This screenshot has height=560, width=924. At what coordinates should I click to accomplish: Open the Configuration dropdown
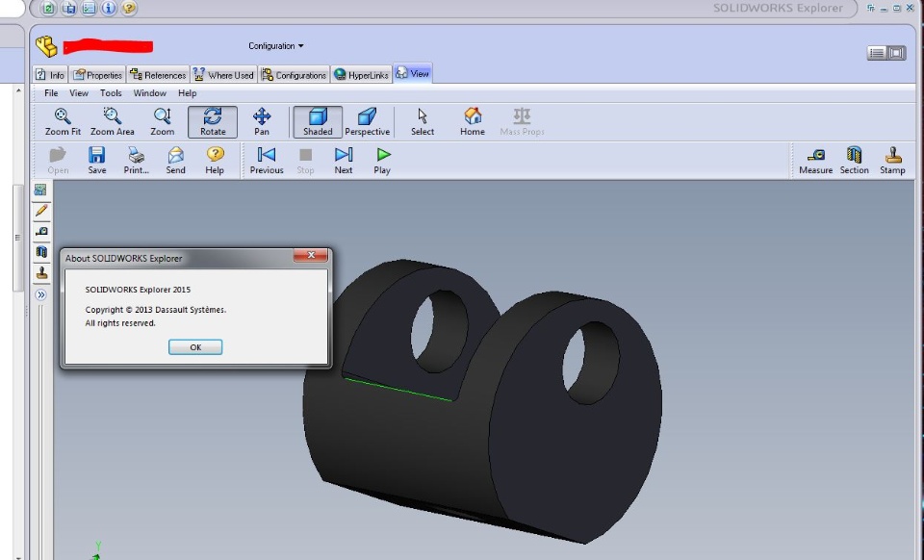click(x=276, y=46)
